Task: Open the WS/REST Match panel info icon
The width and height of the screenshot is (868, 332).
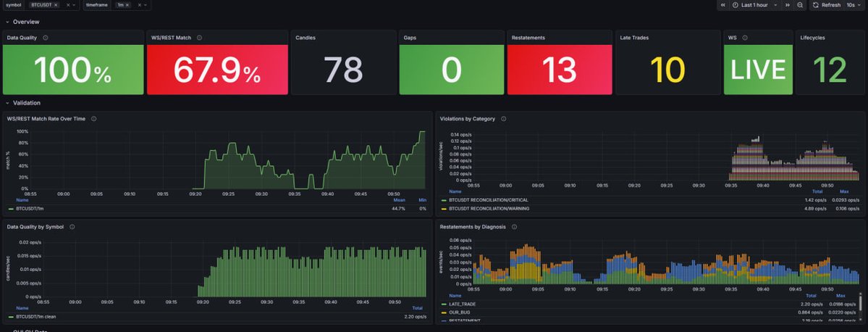Action: 199,38
